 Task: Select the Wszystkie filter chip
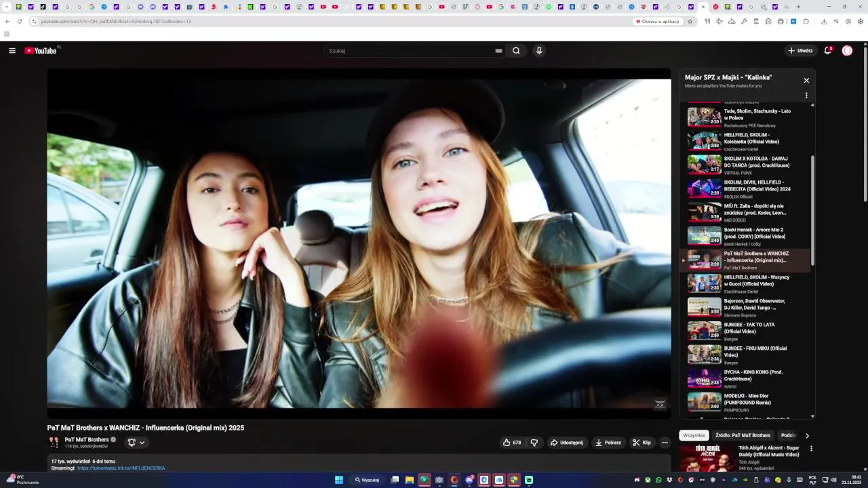pos(694,435)
